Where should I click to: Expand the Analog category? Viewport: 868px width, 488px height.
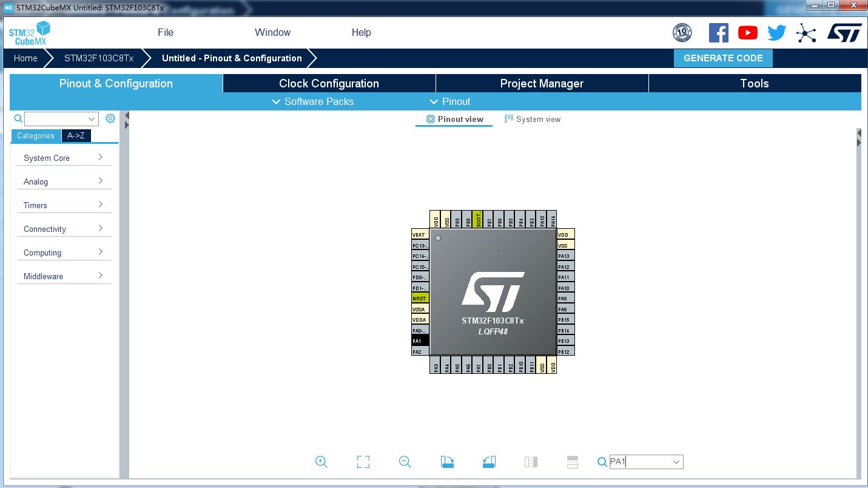[x=64, y=181]
